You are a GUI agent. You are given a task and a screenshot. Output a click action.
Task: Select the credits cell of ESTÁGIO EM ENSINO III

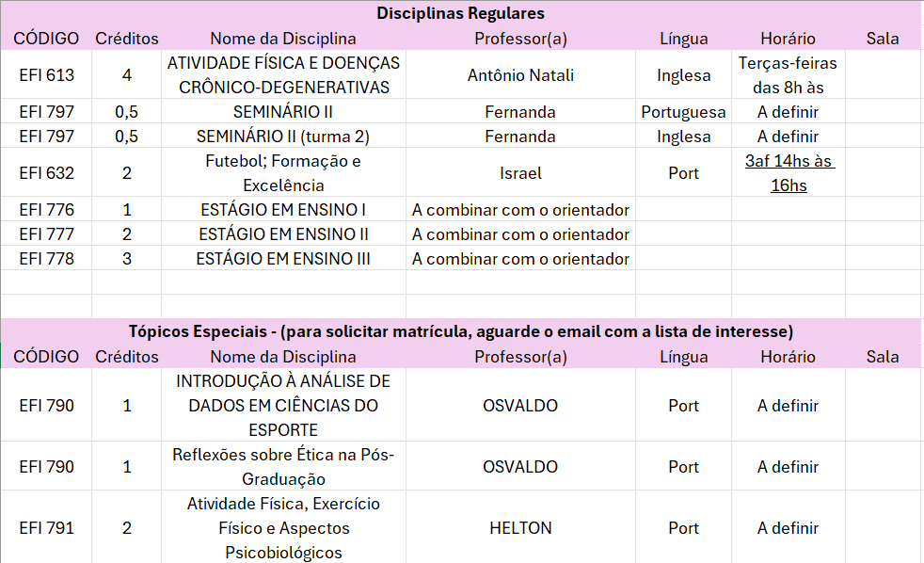(x=127, y=258)
